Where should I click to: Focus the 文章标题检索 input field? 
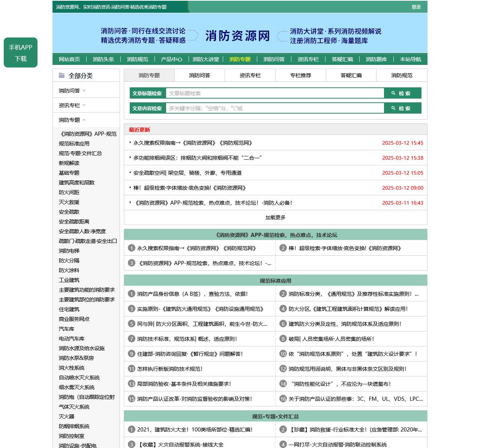point(275,93)
